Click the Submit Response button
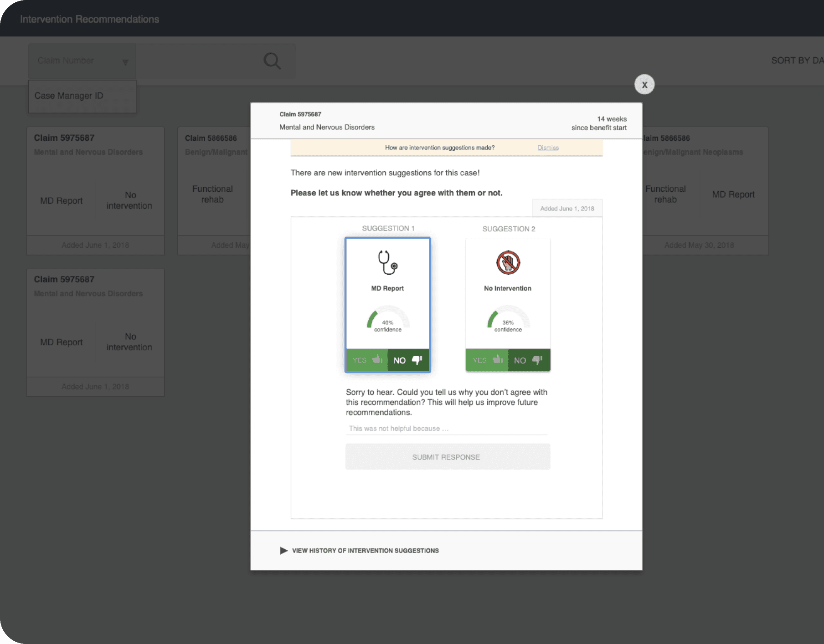 tap(448, 457)
